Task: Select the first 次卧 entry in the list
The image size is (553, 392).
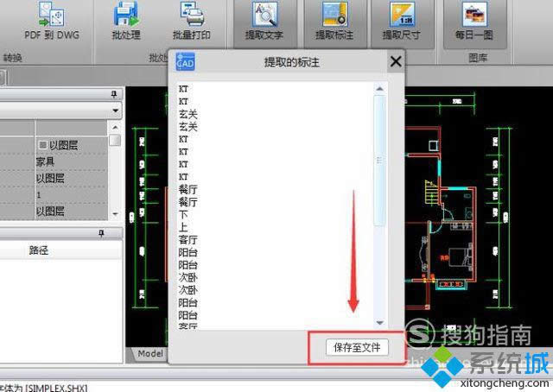Action: (188, 277)
